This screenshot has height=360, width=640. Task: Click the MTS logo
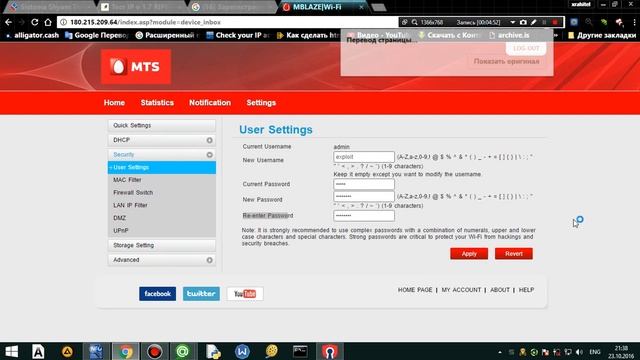click(136, 67)
